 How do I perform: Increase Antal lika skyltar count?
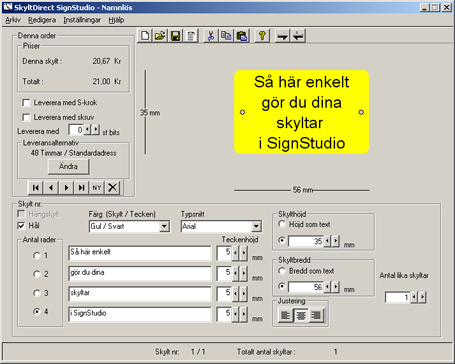coord(422,297)
